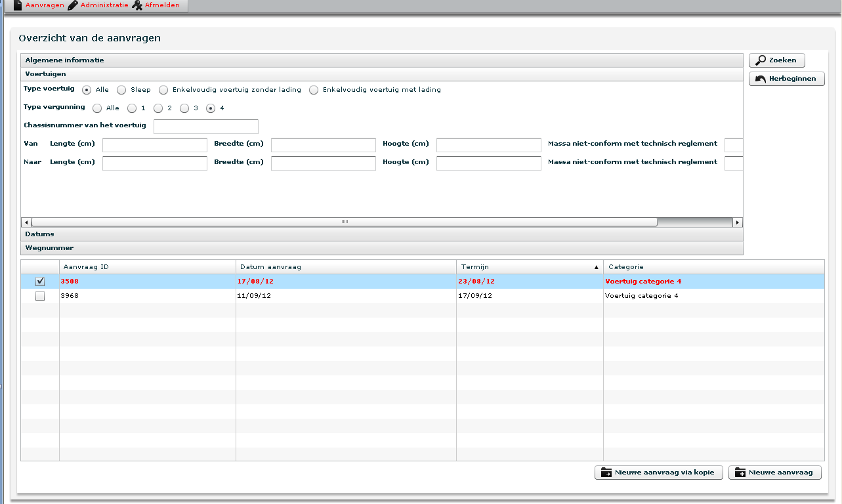The image size is (842, 504).
Task: Select Type vergunning 4
Action: pos(211,108)
